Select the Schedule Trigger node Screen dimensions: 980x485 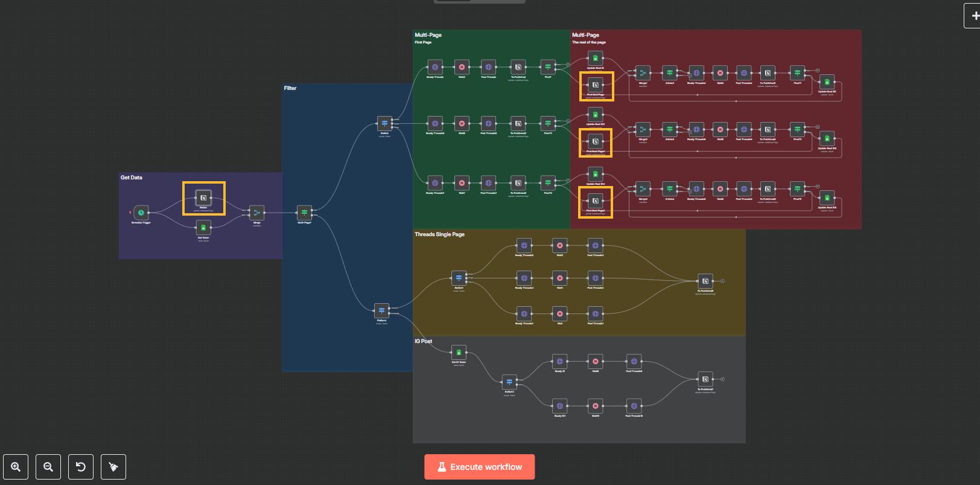pos(141,213)
